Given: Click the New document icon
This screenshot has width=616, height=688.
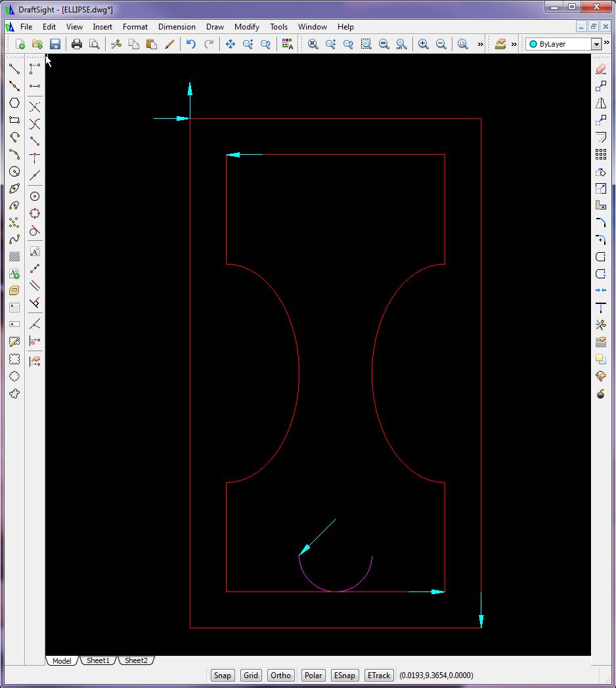Looking at the screenshot, I should pos(20,44).
